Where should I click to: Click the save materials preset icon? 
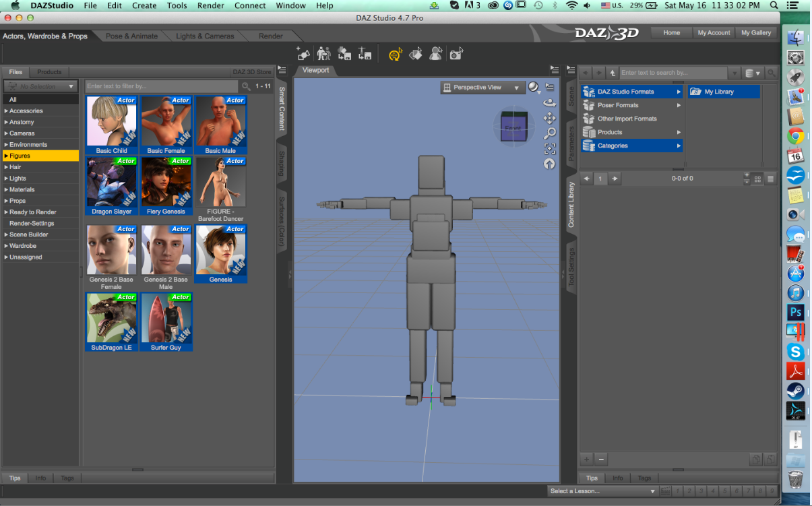tap(344, 54)
